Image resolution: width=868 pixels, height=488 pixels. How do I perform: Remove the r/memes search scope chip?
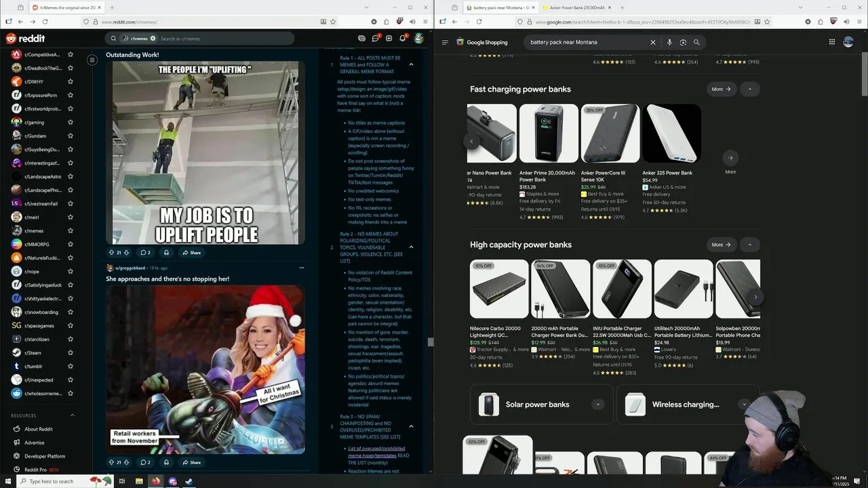click(x=153, y=39)
